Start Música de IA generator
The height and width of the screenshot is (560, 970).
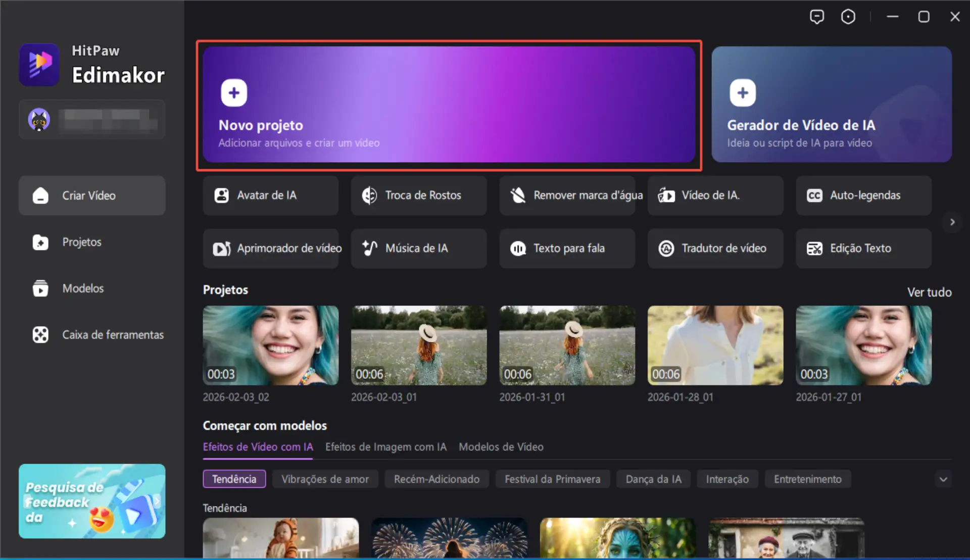pos(418,248)
